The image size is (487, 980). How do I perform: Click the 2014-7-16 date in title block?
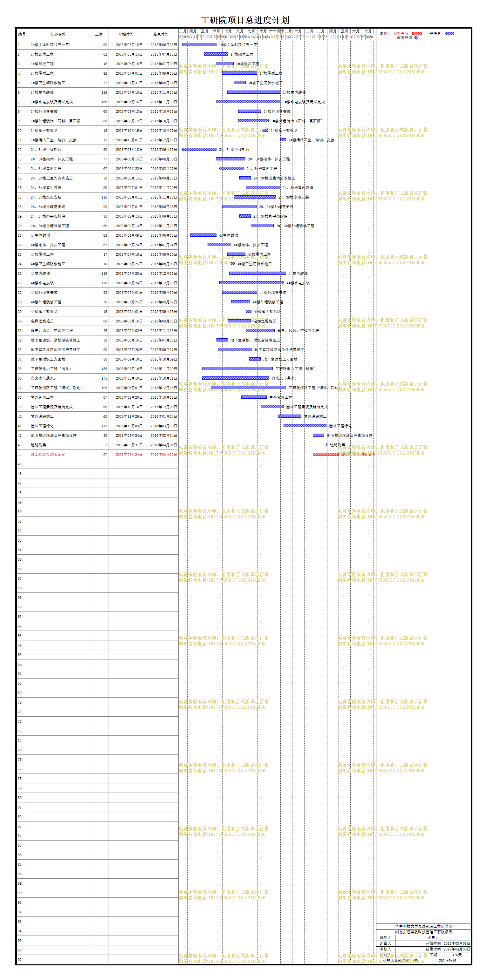pos(447,961)
